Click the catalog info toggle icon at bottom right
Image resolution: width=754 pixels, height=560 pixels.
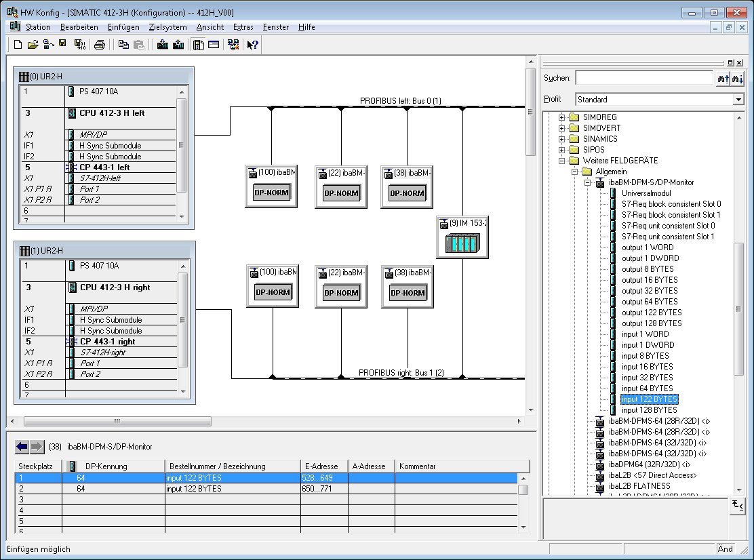point(737,506)
